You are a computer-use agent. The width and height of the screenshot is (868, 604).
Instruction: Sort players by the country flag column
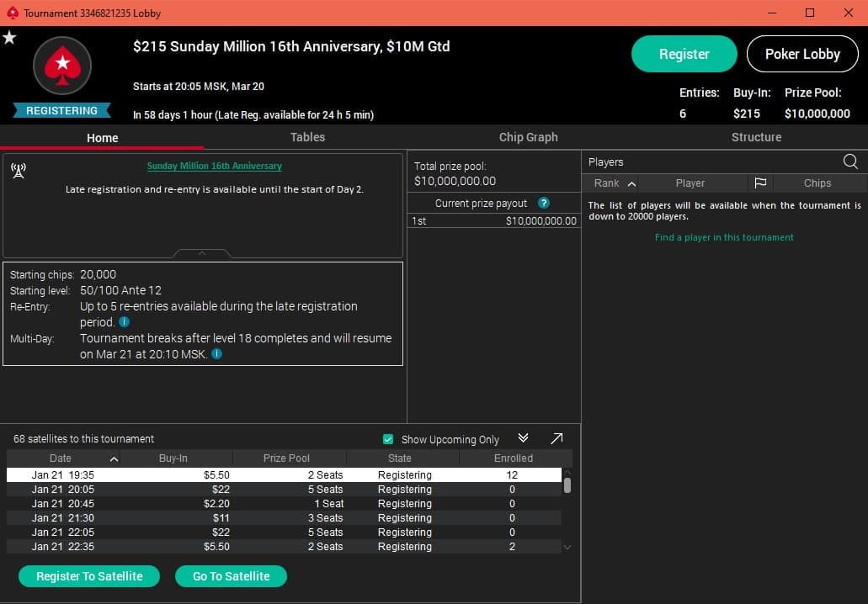pyautogui.click(x=760, y=183)
